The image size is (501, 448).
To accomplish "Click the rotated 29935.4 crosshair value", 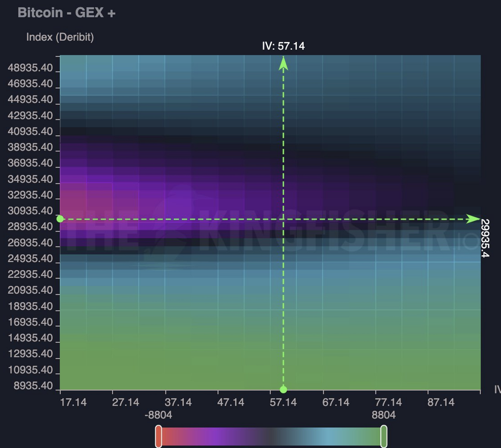I will coord(485,238).
